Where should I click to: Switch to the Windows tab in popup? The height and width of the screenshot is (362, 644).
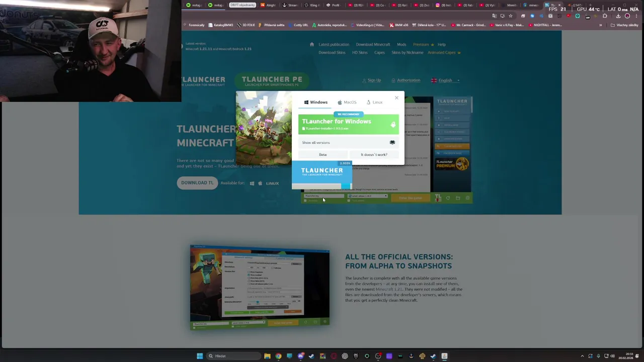(316, 102)
